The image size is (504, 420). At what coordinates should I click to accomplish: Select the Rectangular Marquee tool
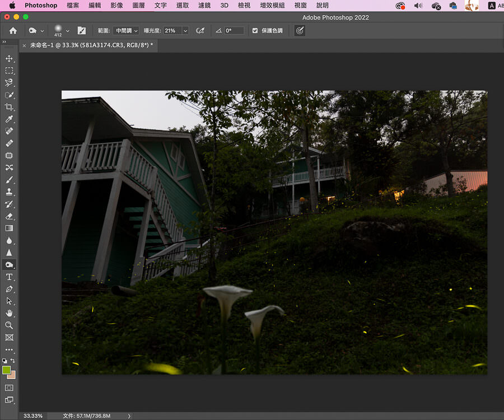pyautogui.click(x=9, y=71)
